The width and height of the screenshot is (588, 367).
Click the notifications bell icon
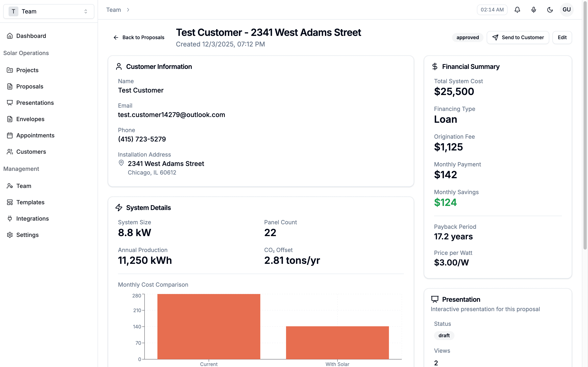[517, 10]
